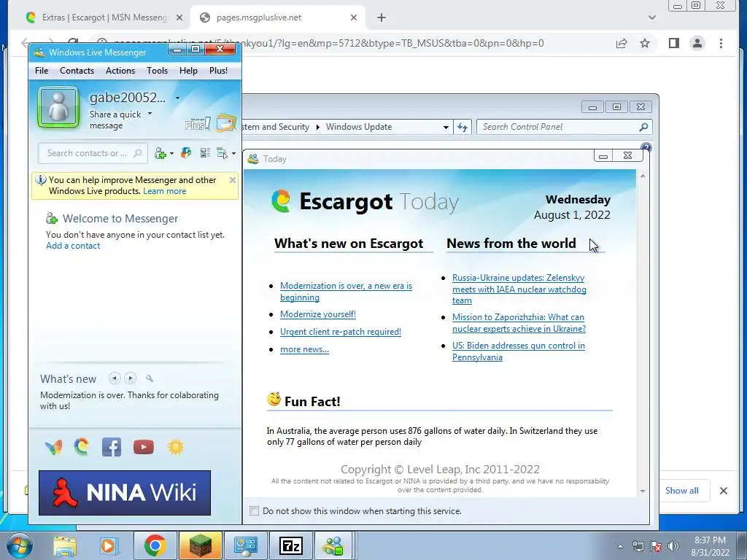Click the Chrome tab search chevron

point(652,17)
